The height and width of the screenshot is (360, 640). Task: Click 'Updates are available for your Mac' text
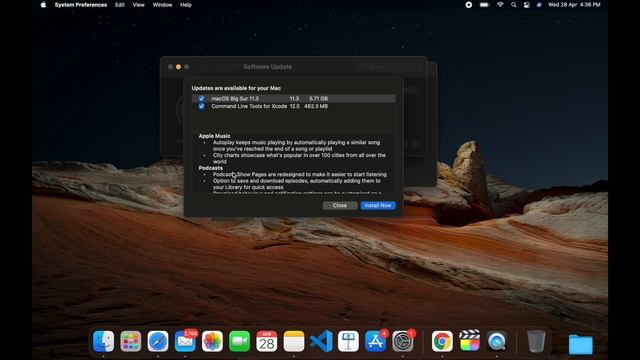click(236, 88)
